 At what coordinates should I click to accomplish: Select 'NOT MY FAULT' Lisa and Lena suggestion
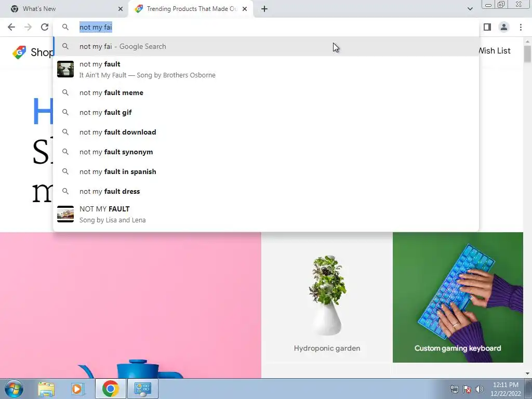coord(267,214)
